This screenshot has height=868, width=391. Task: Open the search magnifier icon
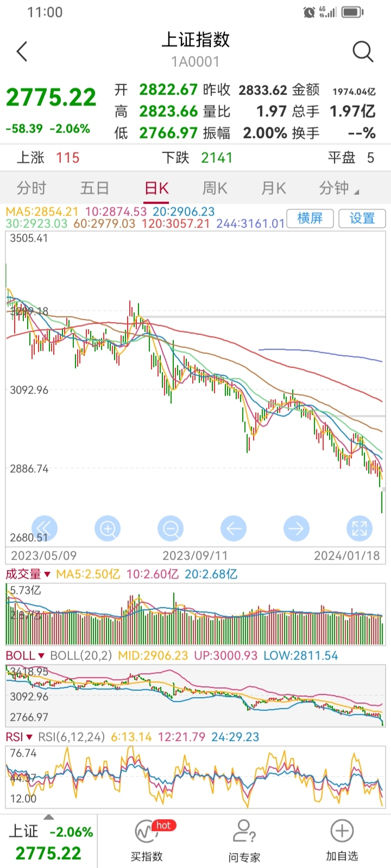pyautogui.click(x=362, y=52)
